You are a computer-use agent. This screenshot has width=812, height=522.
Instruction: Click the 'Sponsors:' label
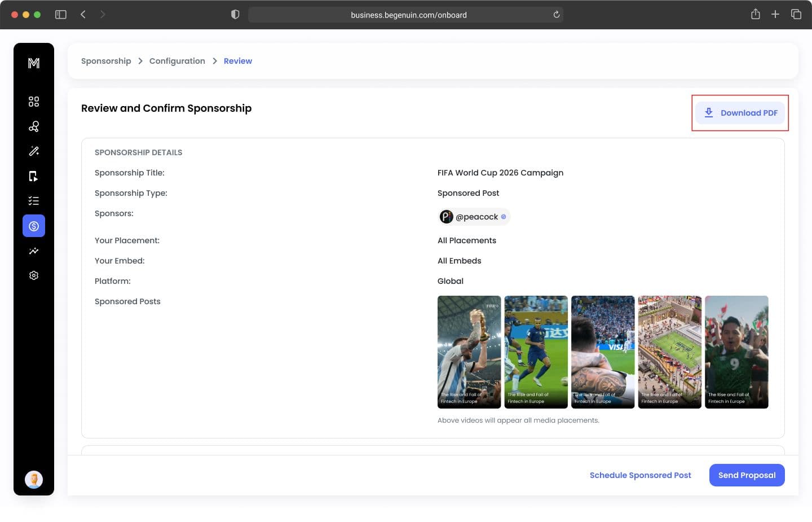click(114, 213)
